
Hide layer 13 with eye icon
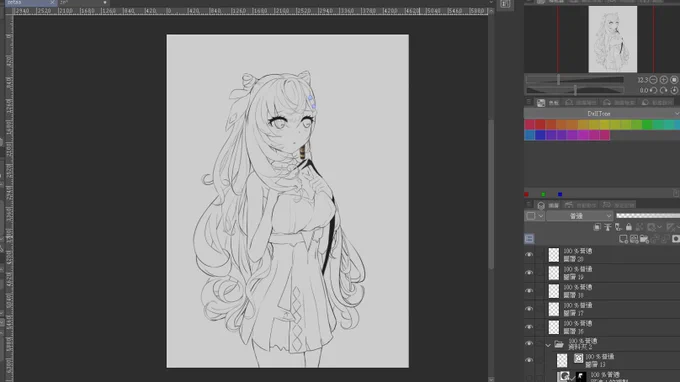click(x=529, y=360)
